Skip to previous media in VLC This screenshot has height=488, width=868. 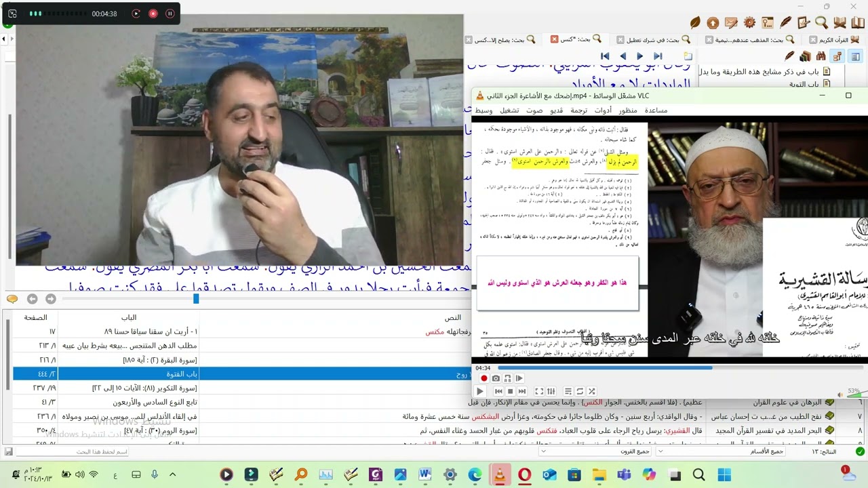point(498,391)
